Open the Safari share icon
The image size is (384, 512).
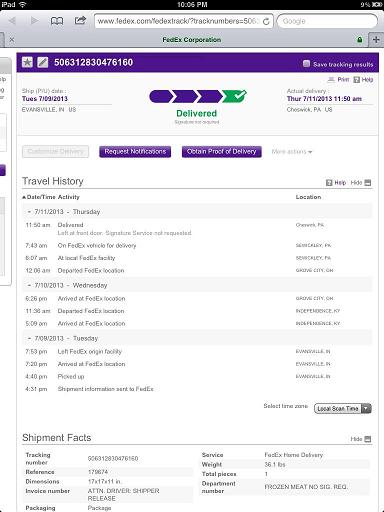(x=80, y=20)
